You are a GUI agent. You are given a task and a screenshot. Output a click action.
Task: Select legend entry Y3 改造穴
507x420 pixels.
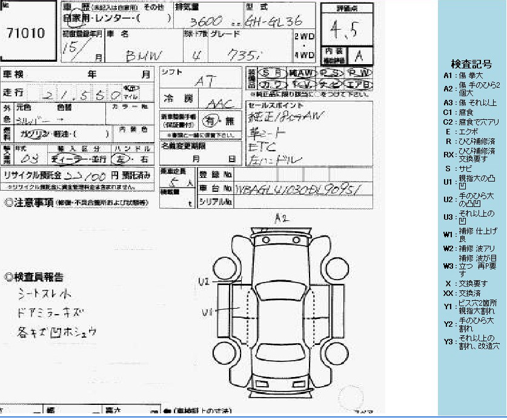(471, 342)
